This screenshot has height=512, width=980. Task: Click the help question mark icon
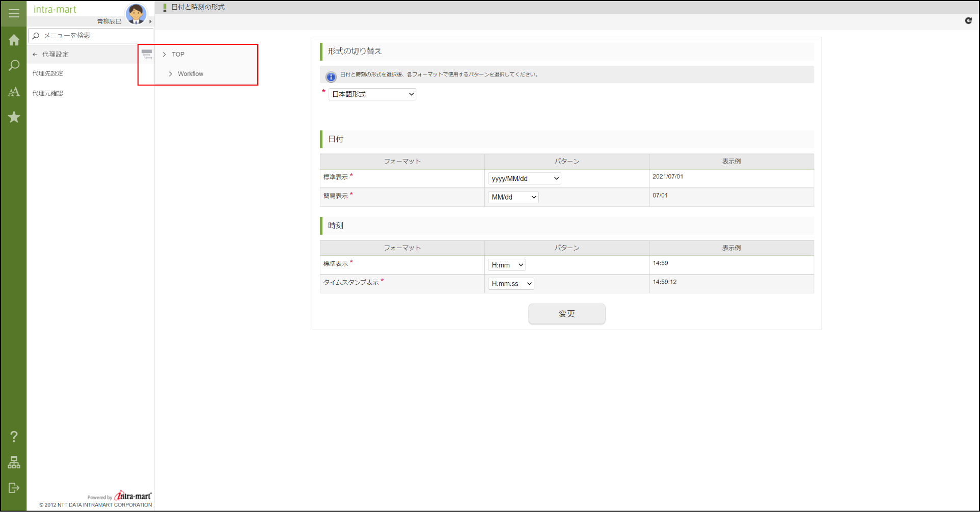(14, 436)
